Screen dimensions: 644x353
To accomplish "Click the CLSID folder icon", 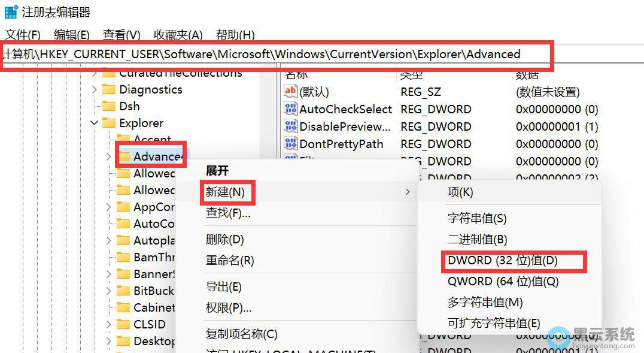I will pos(123,324).
